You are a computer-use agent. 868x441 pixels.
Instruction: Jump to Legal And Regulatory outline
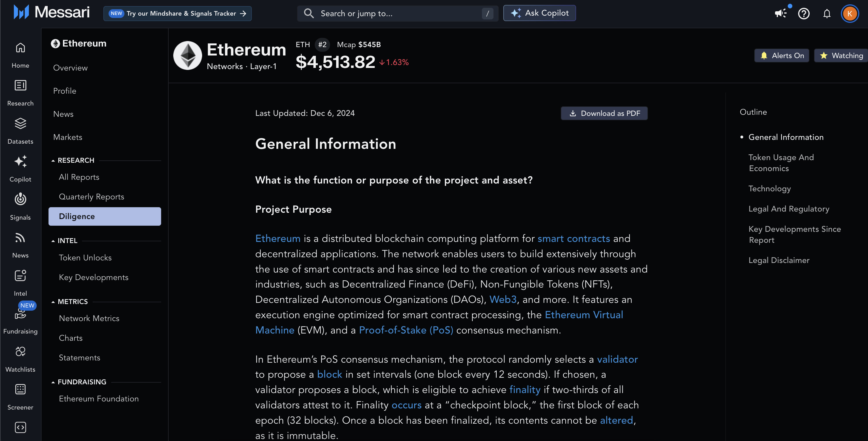(x=789, y=209)
